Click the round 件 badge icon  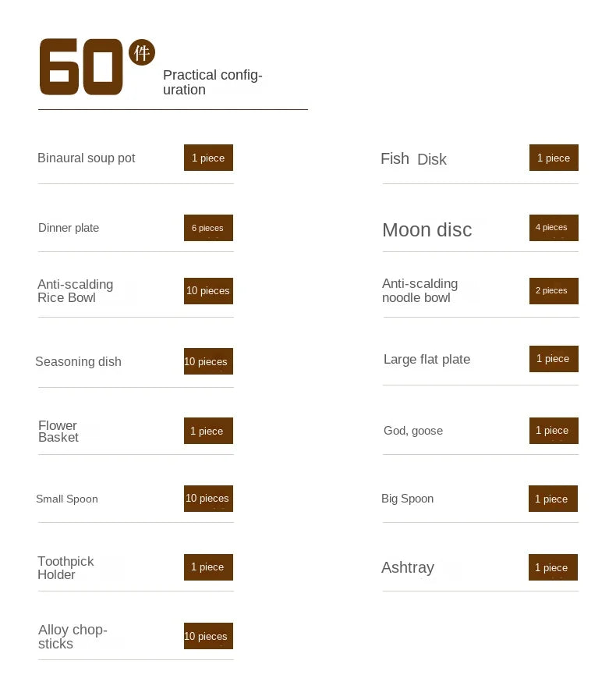click(142, 53)
